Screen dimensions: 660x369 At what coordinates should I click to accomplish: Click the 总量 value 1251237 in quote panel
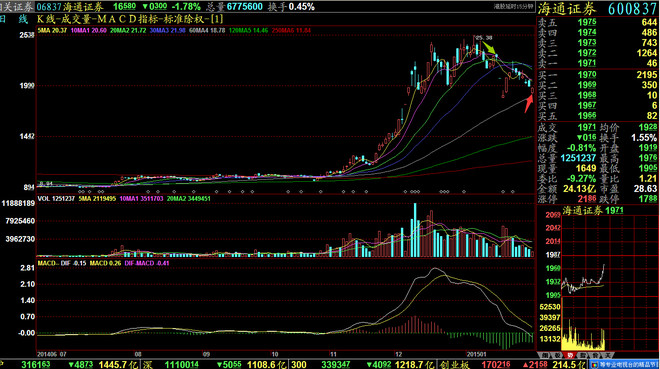tap(578, 158)
